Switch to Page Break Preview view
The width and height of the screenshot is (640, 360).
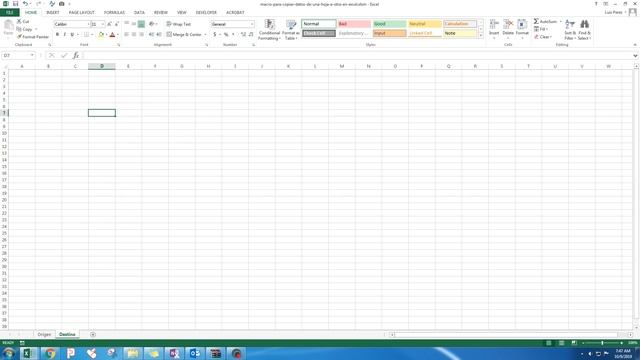click(x=574, y=343)
